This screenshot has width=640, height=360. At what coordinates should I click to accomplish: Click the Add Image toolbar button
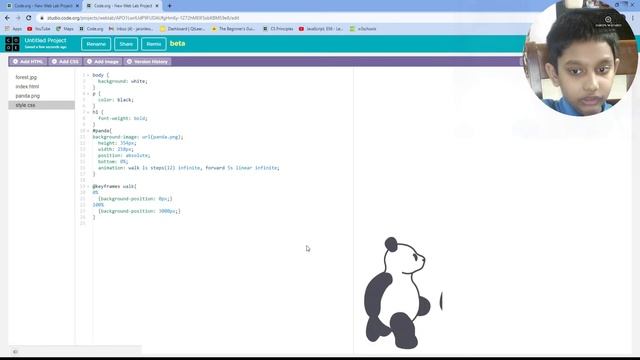(x=103, y=62)
